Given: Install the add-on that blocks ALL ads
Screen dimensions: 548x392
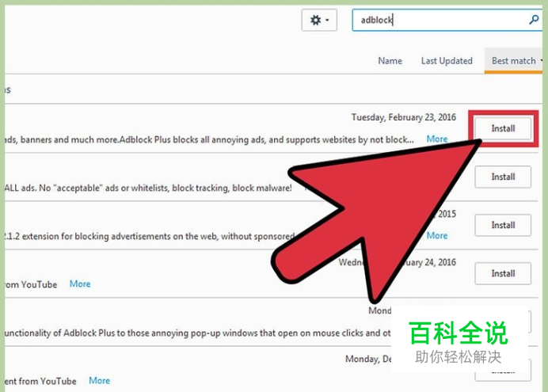Looking at the screenshot, I should click(503, 177).
